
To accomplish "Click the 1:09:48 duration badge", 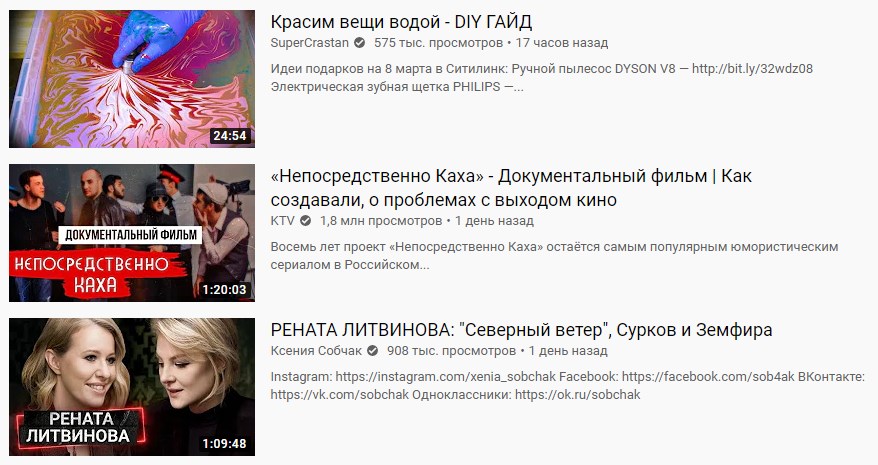I will (225, 444).
